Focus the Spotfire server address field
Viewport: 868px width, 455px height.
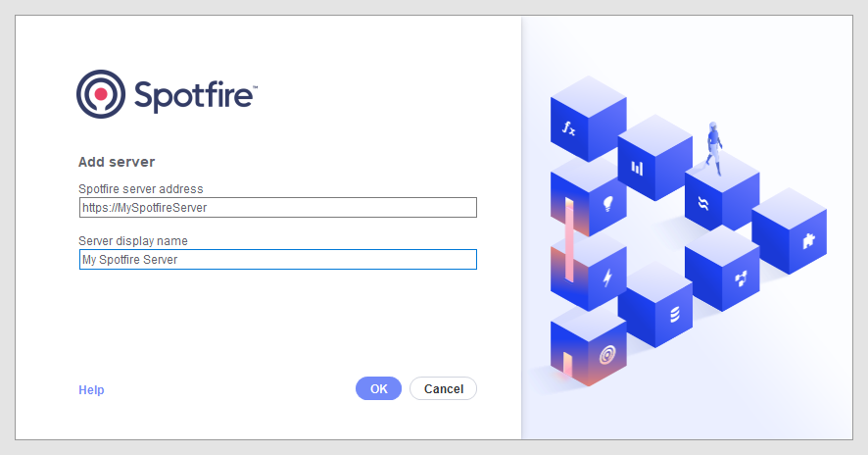tap(277, 207)
